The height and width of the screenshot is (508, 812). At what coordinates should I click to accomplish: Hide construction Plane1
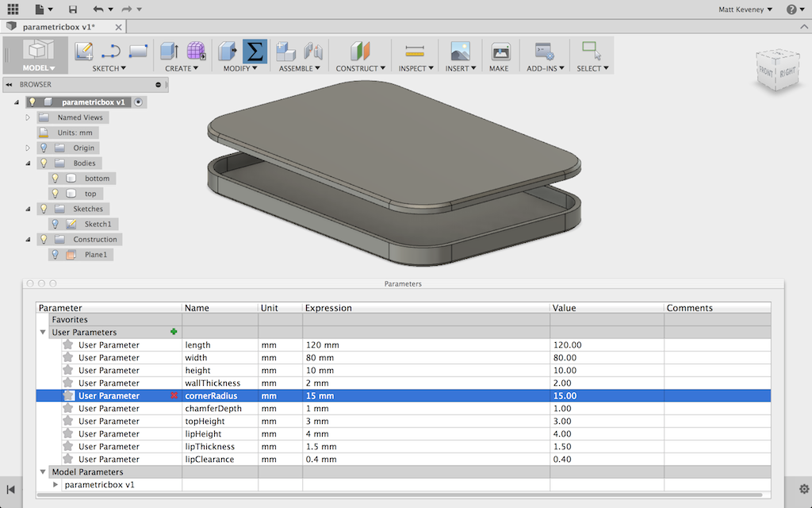pyautogui.click(x=55, y=254)
